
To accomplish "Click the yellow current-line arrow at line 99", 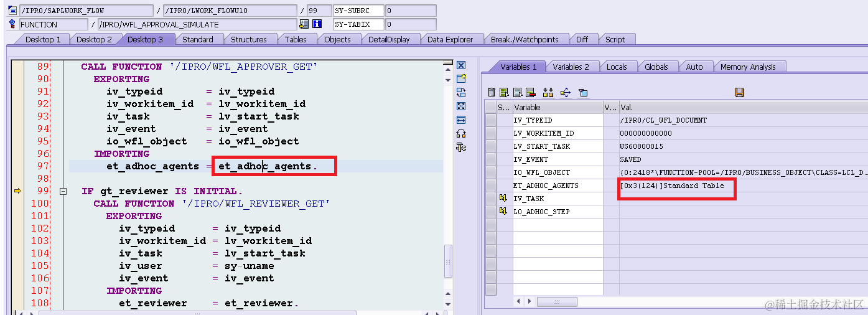I will pos(17,191).
